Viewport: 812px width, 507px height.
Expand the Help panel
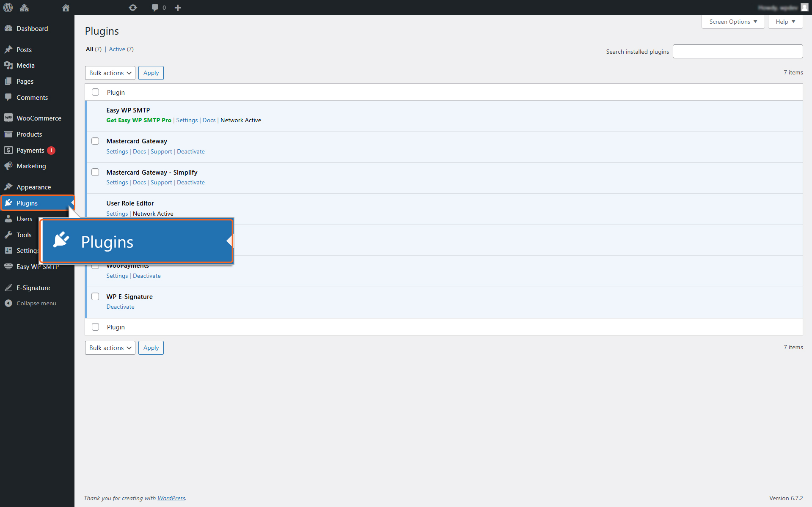(x=785, y=22)
